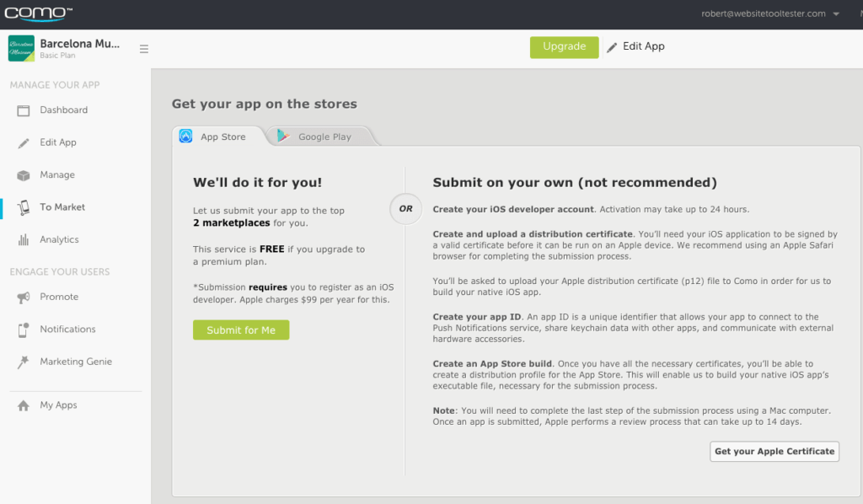Open the Analytics bar chart icon

tap(23, 240)
